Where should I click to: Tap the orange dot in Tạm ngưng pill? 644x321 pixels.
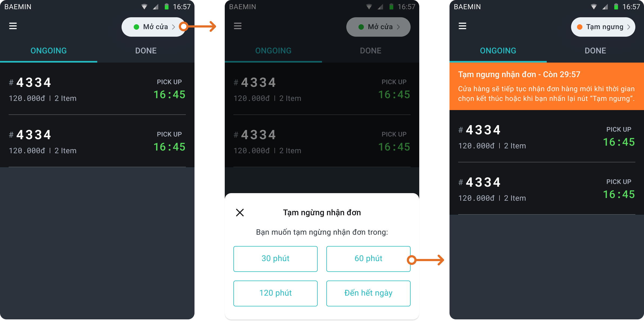tap(579, 27)
